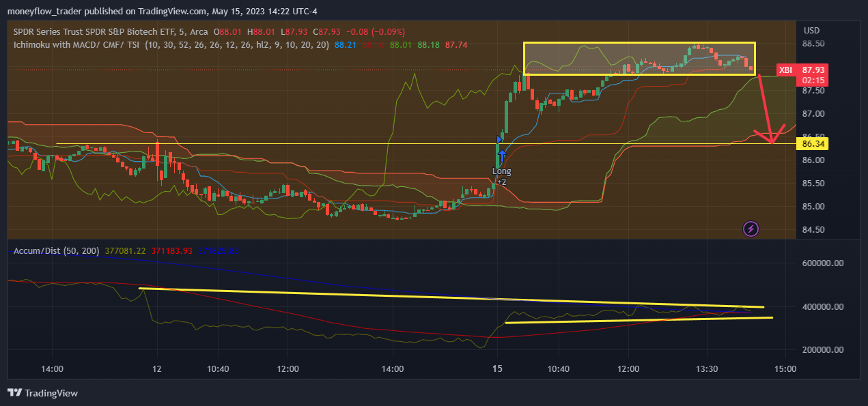Click the 200000.00 indicator axis label
Screen dimensions: 868x406
(x=824, y=350)
